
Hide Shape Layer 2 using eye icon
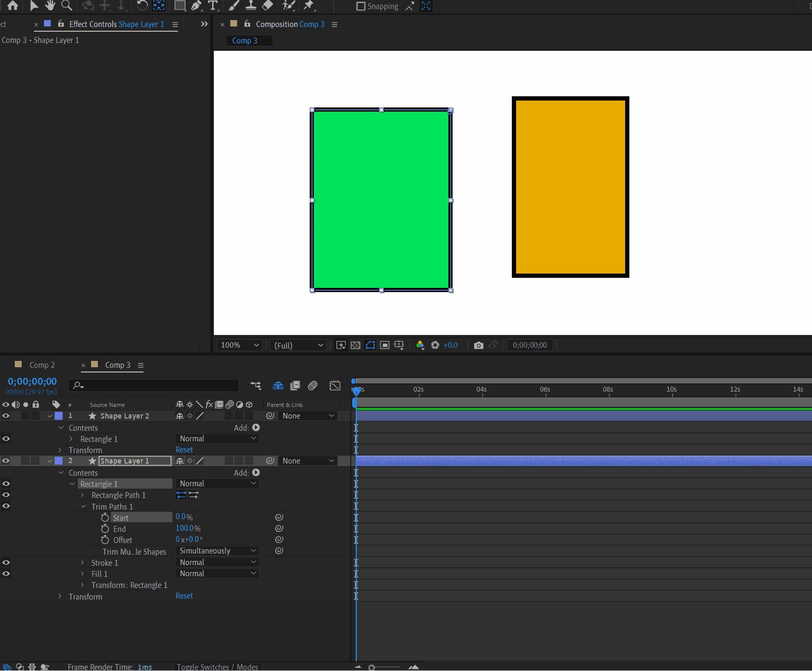click(6, 416)
